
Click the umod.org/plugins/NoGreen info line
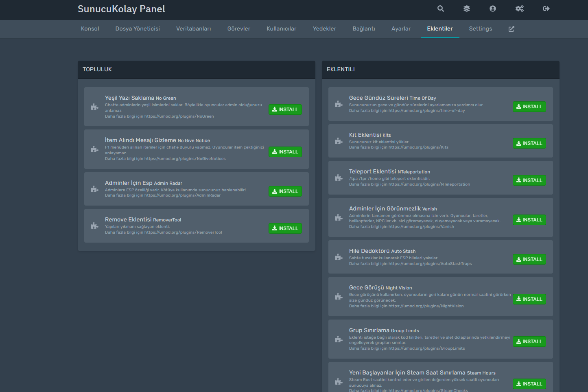(x=160, y=116)
